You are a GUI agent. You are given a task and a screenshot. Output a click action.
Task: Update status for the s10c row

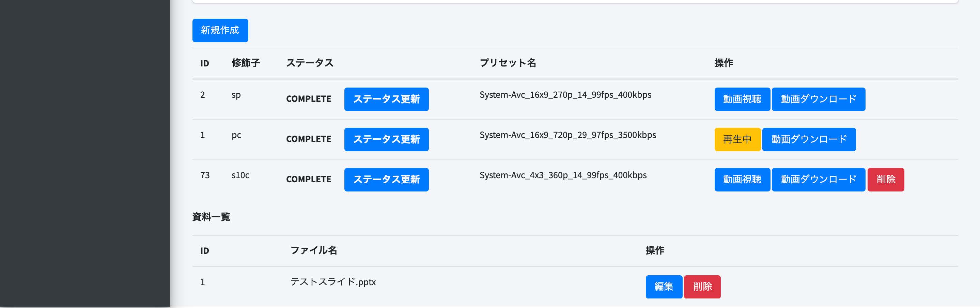(386, 180)
